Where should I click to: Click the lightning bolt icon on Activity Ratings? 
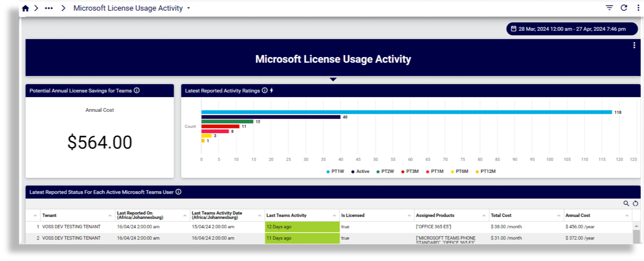272,90
